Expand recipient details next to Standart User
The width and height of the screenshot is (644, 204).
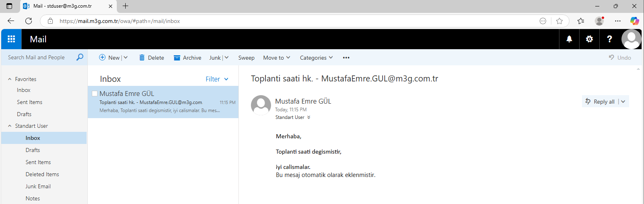point(309,117)
